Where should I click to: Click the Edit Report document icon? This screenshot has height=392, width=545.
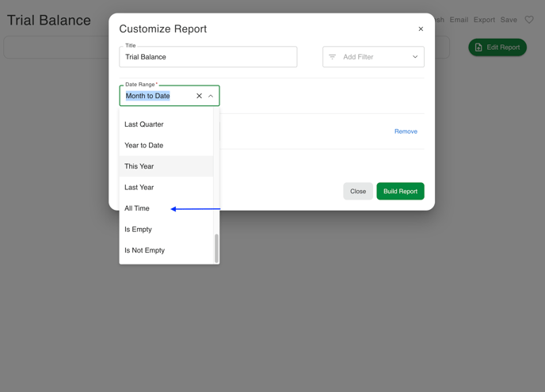tap(478, 48)
